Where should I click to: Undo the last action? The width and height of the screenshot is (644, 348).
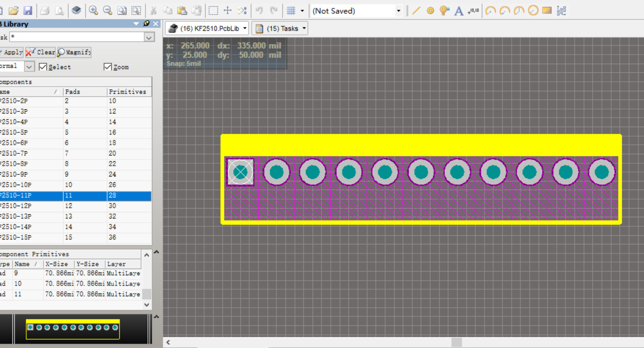tap(259, 11)
